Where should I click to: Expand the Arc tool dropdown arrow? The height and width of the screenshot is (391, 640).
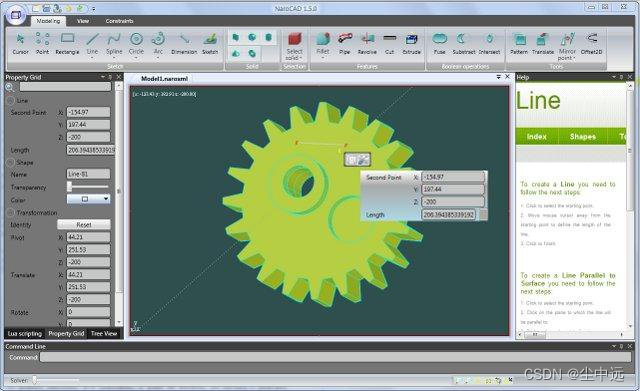tap(158, 58)
